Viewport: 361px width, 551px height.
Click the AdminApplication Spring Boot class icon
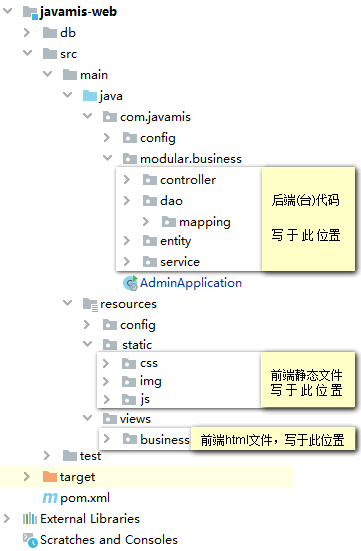click(130, 283)
